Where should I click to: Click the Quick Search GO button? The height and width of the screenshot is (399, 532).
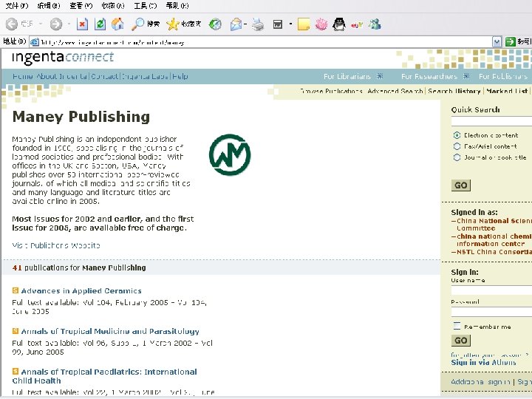pos(461,185)
